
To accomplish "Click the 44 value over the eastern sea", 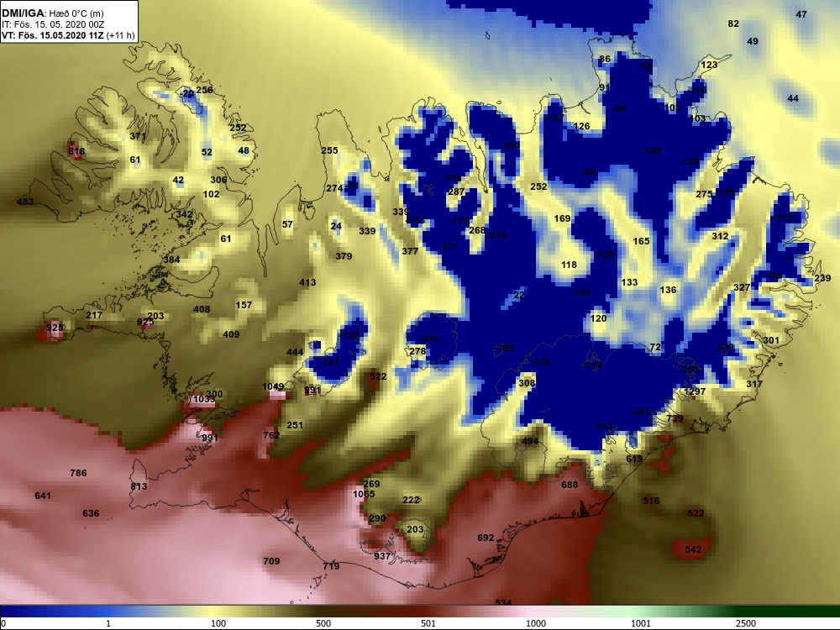I will [794, 98].
